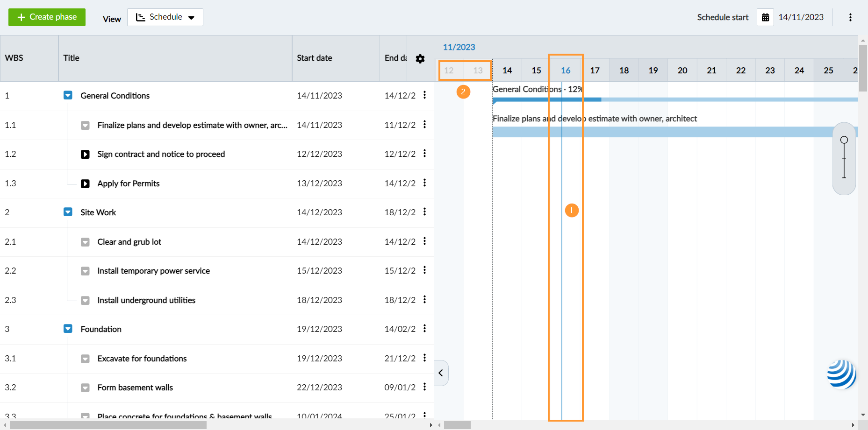
Task: Open the top-right more options menu
Action: click(x=850, y=17)
